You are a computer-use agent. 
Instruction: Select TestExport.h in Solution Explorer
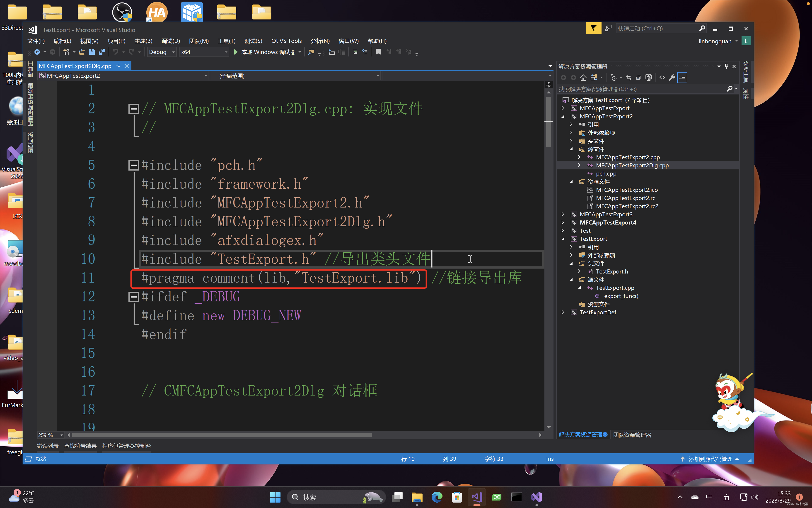(x=612, y=271)
